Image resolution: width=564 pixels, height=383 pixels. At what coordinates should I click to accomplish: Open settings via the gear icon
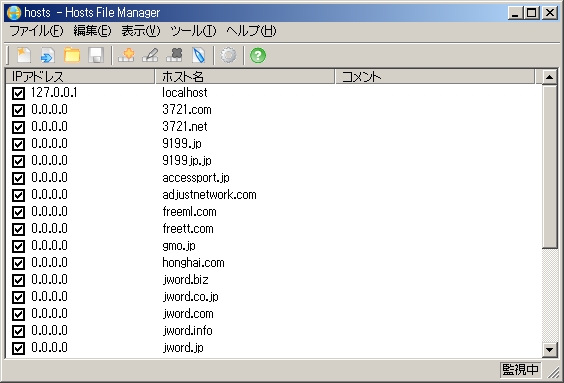[x=228, y=55]
